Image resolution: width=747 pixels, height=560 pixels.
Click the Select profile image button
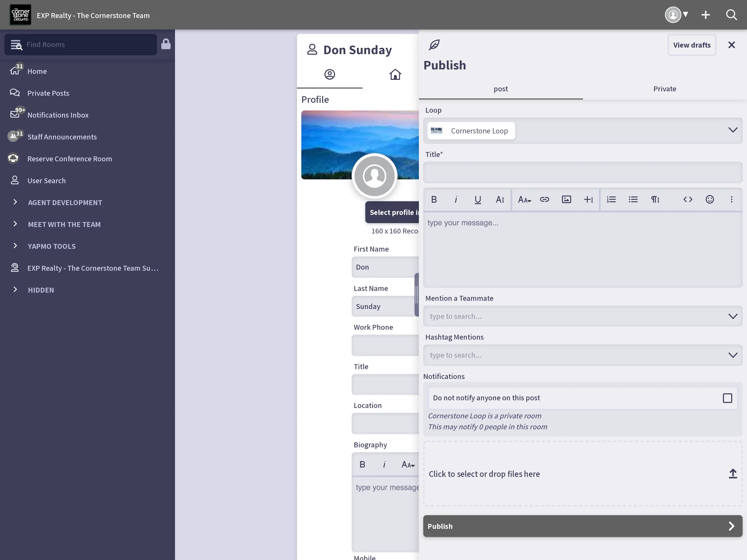pos(392,212)
